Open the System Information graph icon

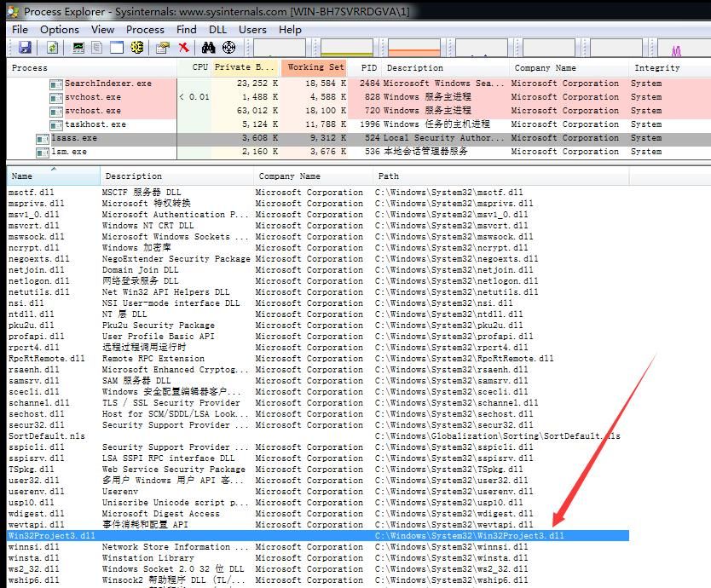(x=78, y=47)
